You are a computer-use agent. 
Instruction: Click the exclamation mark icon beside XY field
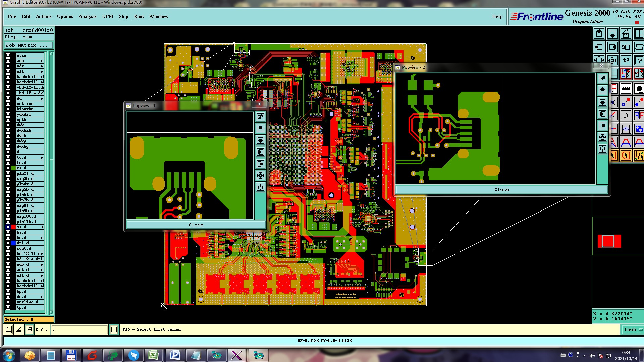[114, 329]
